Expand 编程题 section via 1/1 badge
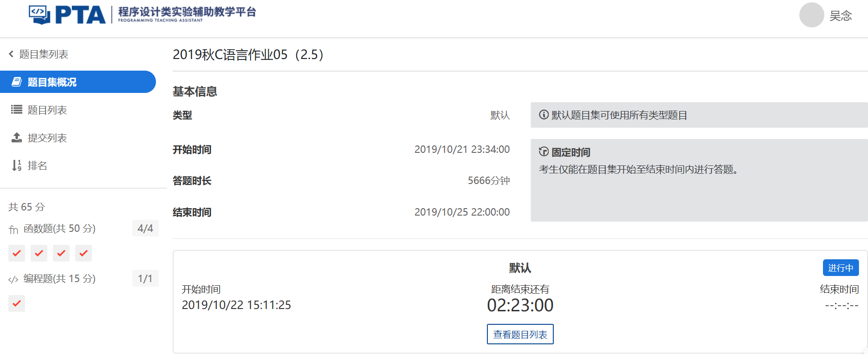 pyautogui.click(x=145, y=278)
